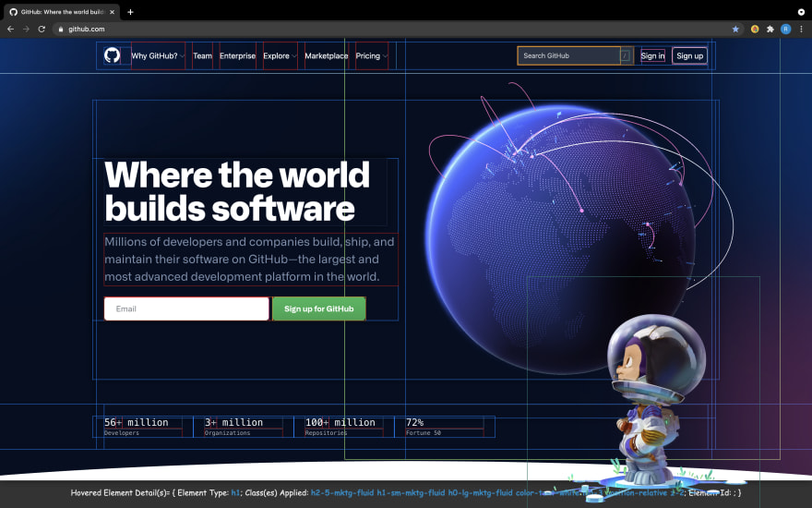Viewport: 812px width, 508px height.
Task: Click the Sign in link
Action: pyautogui.click(x=652, y=55)
